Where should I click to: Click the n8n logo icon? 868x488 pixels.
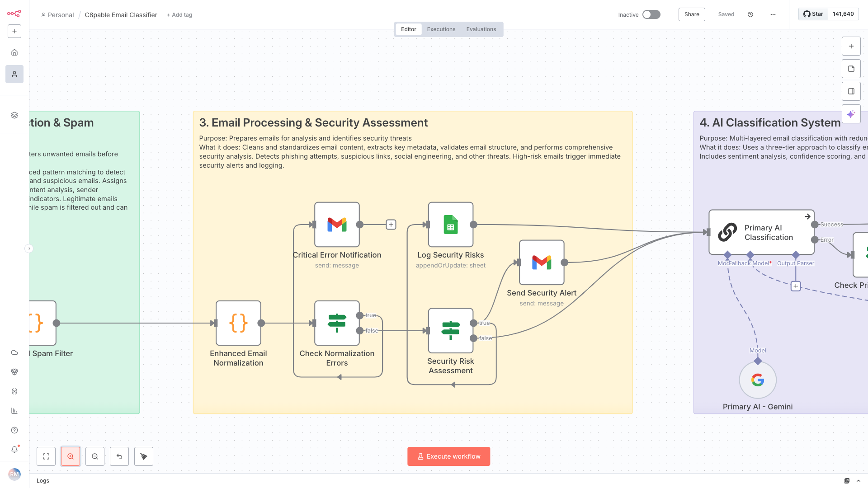[14, 14]
